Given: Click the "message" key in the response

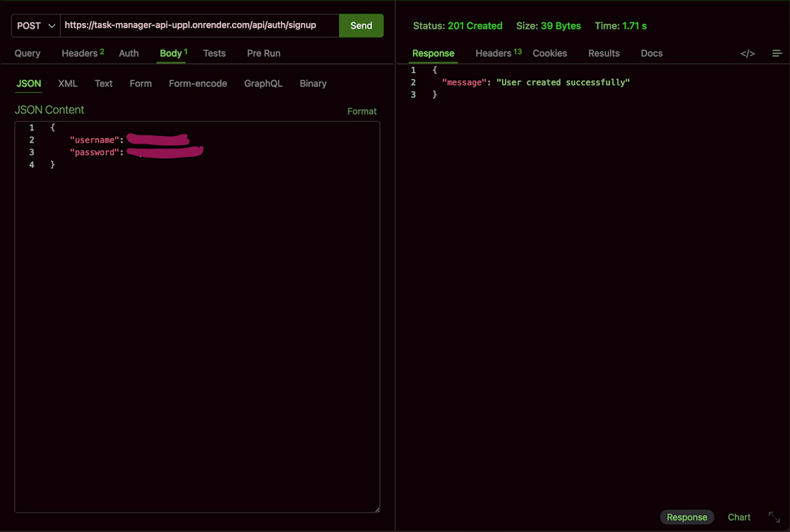Looking at the screenshot, I should tap(464, 83).
